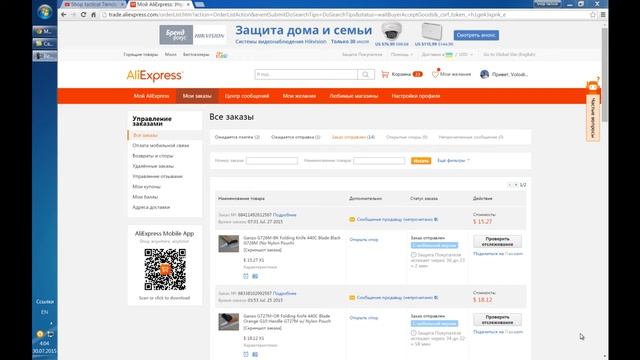
Task: Filter orders by Заказ отправлен (14)
Action: 353,137
